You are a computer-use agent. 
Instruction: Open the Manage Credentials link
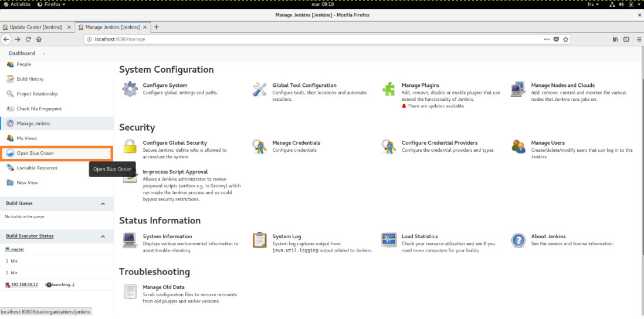[x=296, y=142]
